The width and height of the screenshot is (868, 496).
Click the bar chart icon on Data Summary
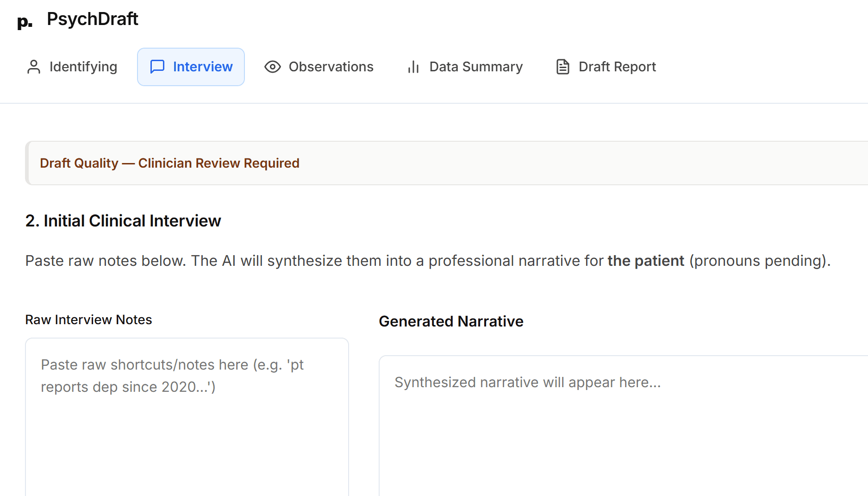click(x=412, y=67)
